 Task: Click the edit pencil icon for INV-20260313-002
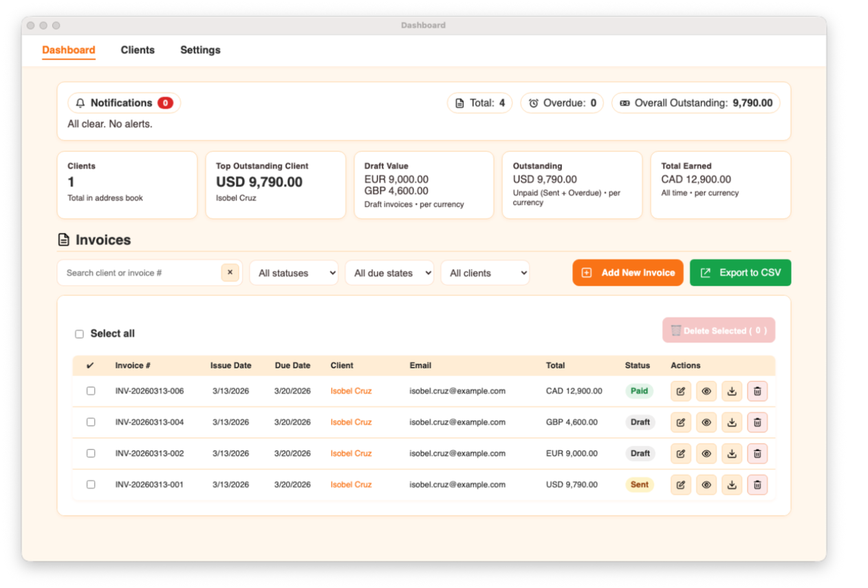pyautogui.click(x=680, y=453)
